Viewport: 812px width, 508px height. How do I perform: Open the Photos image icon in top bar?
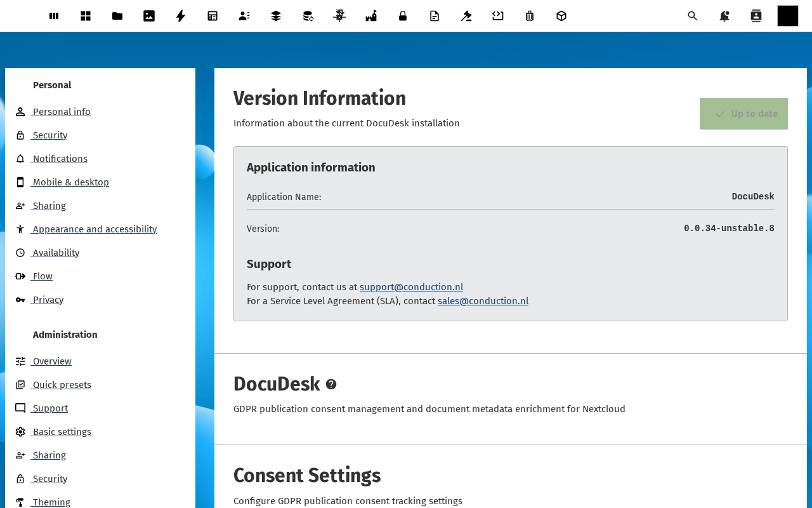pyautogui.click(x=149, y=16)
